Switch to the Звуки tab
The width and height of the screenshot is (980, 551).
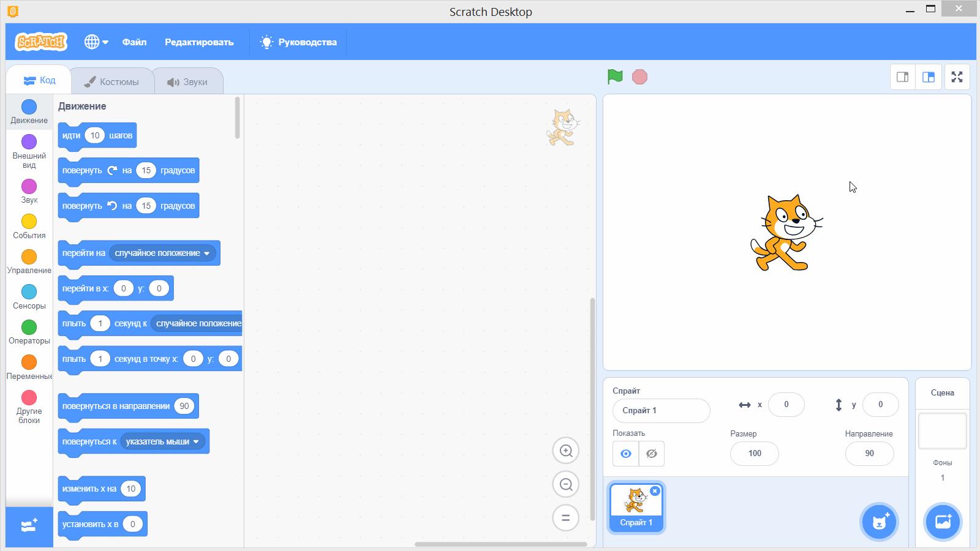pos(187,81)
